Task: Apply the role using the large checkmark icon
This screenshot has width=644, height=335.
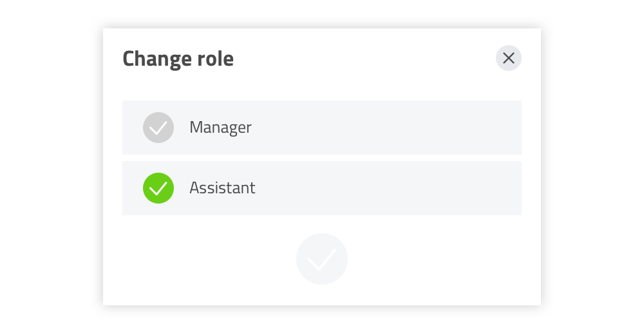Action: coord(322,259)
